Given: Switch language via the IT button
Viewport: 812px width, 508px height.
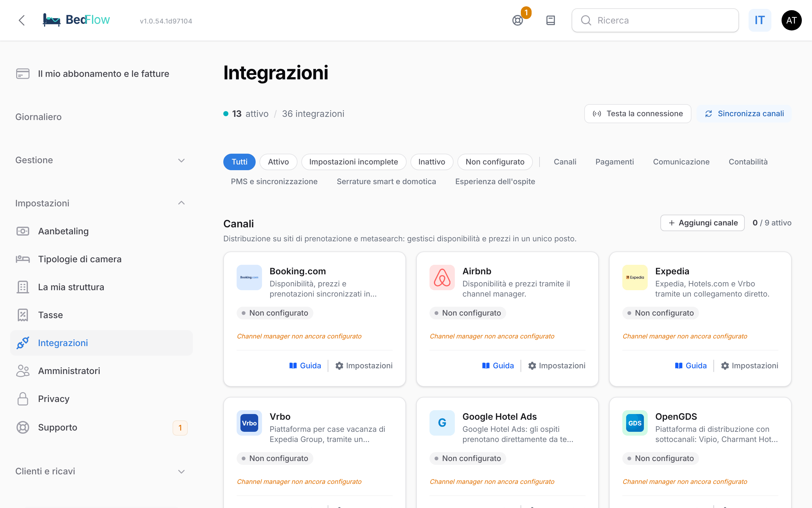Looking at the screenshot, I should point(760,21).
